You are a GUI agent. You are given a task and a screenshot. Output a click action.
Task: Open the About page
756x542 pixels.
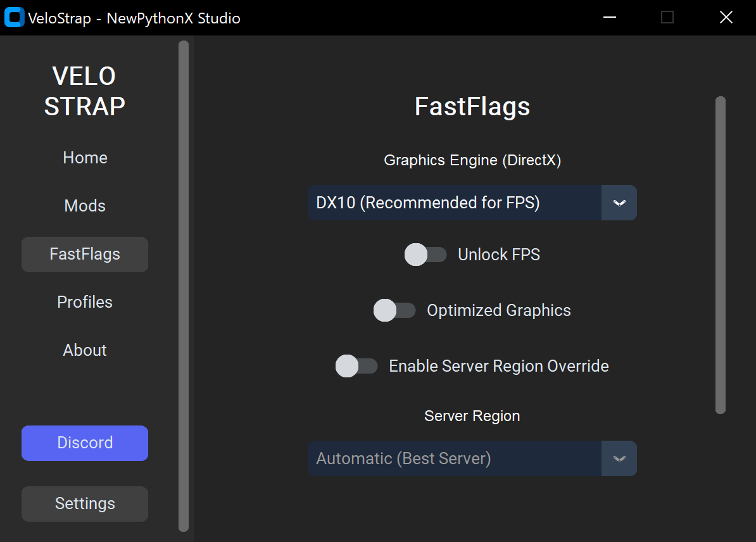(x=85, y=350)
